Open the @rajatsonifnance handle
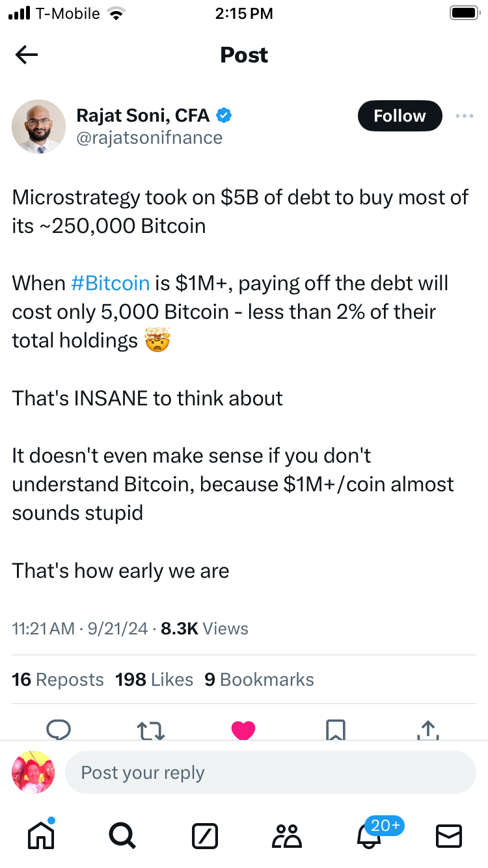 150,138
